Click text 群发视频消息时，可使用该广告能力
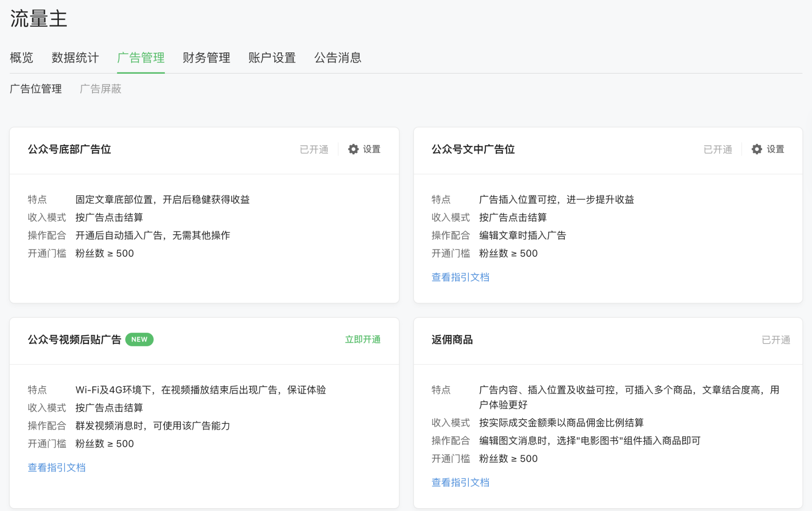Viewport: 812px width, 511px height. pyautogui.click(x=153, y=426)
